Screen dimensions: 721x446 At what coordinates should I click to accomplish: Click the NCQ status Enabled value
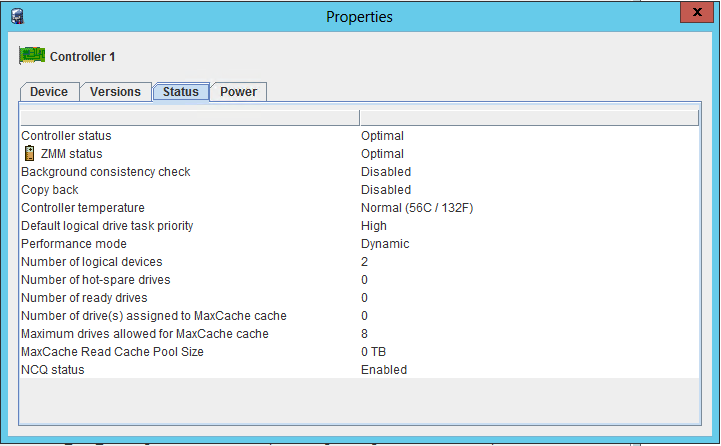(x=384, y=370)
